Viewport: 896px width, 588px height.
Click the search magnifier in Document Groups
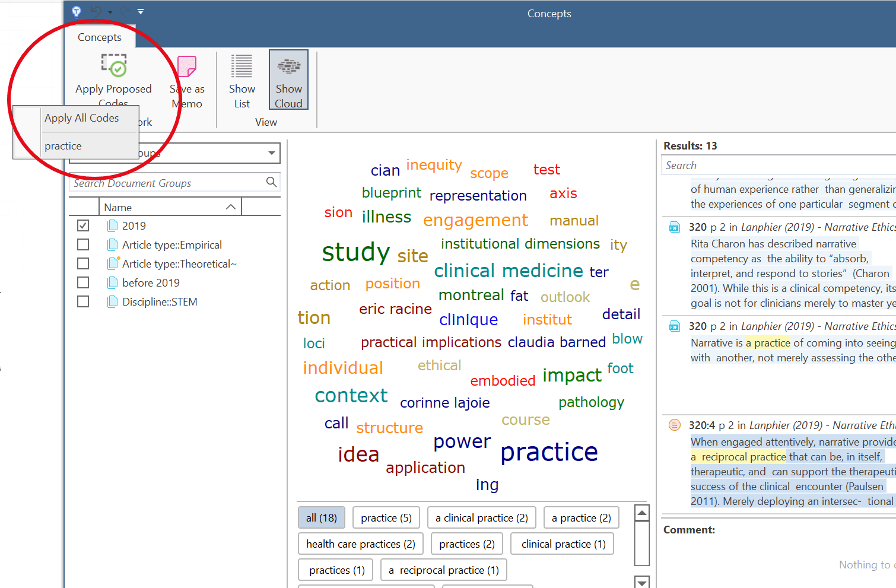click(271, 182)
